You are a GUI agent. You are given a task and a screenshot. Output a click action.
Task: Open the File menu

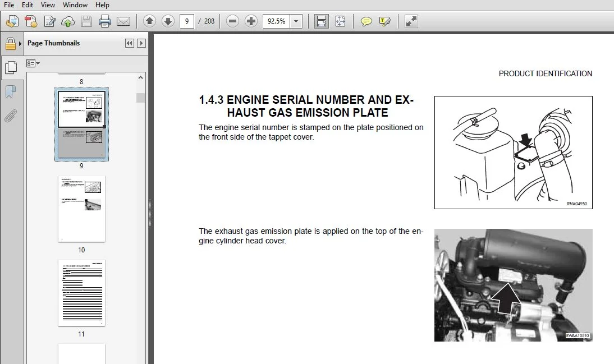click(8, 4)
